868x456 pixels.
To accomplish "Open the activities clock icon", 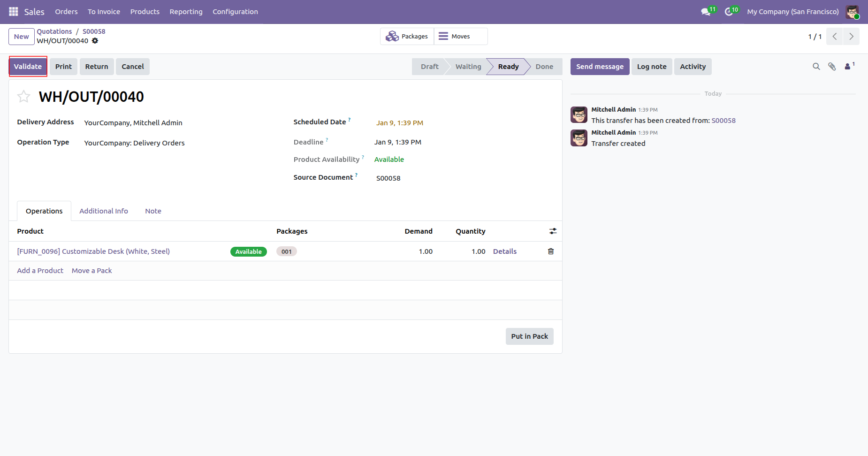I will click(x=729, y=12).
